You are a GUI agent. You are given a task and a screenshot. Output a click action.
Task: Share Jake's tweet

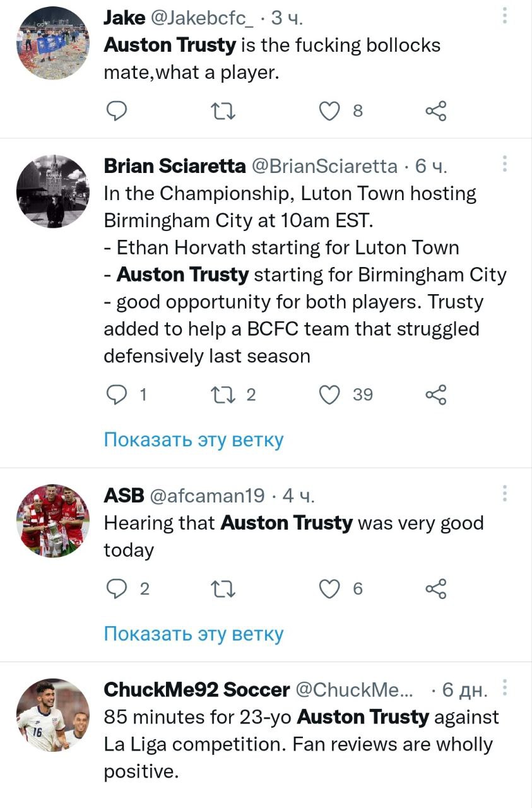coord(436,112)
